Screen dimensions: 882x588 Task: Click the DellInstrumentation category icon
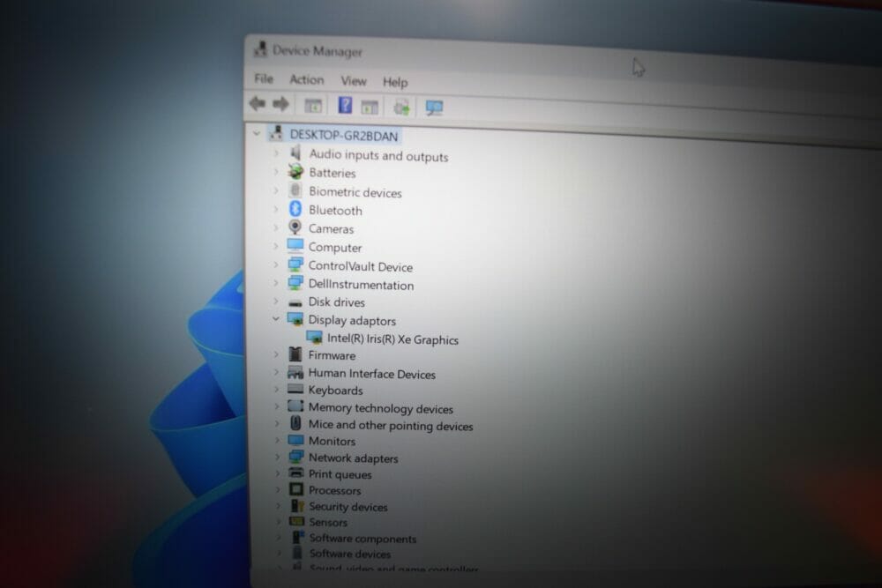click(295, 283)
